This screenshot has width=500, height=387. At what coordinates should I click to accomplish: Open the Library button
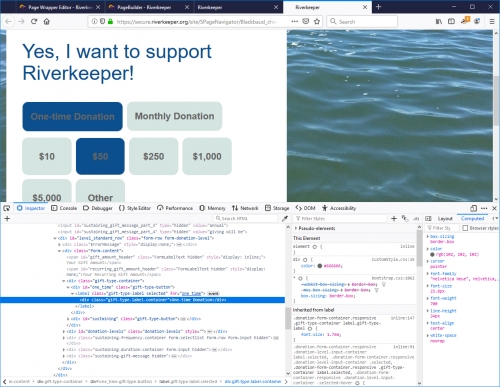[x=439, y=21]
